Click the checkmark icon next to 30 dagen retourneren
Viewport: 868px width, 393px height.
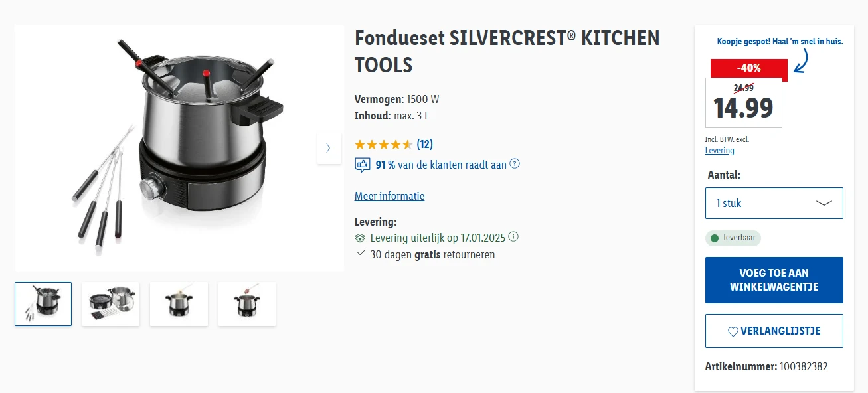[x=359, y=254]
